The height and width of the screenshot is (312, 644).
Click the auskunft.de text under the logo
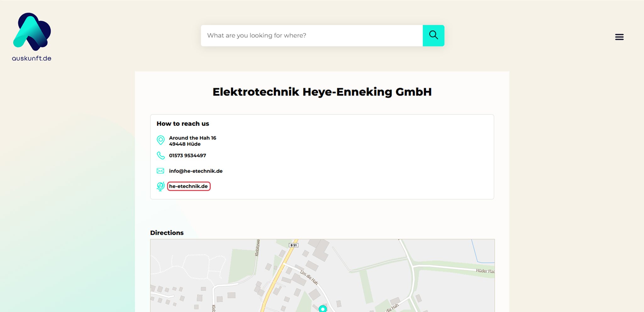31,58
